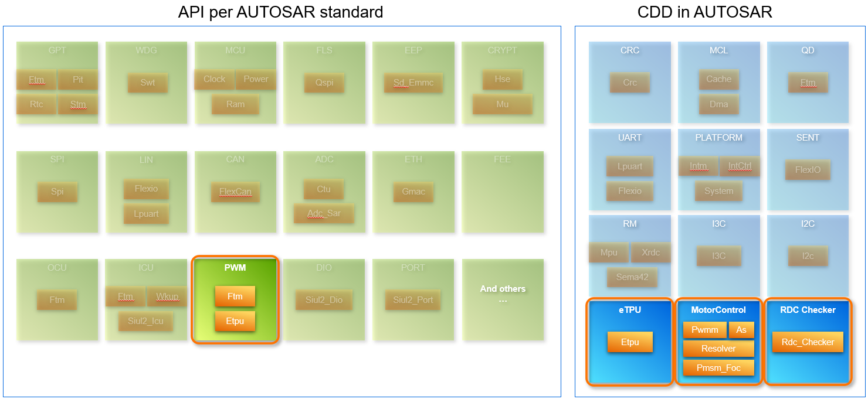Screen dimensions: 868x399
Task: Open the Sd_Emmc driver under EEP
Action: coord(413,83)
